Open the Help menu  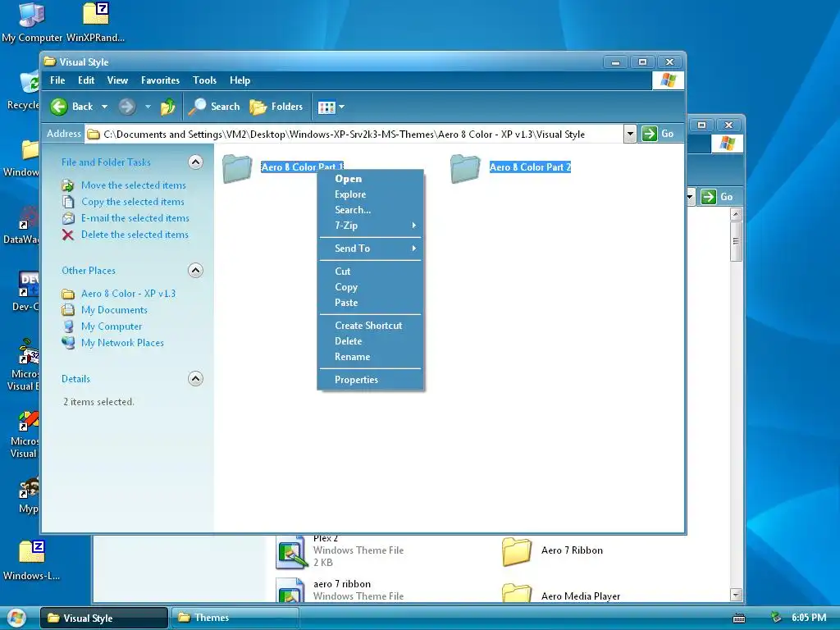point(240,80)
